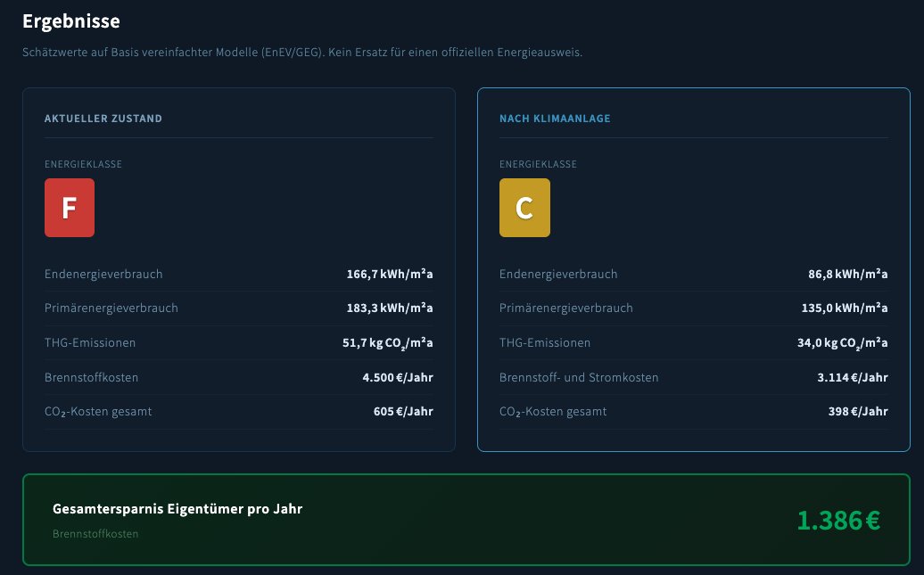
Task: Click the Ergebnisse heading
Action: pyautogui.click(x=71, y=21)
